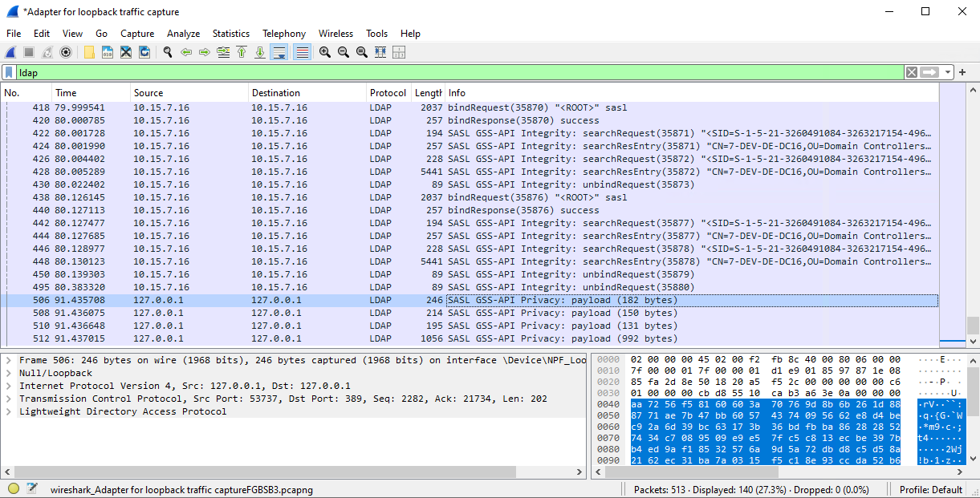Go forward in packet history
Viewport: 980px width, 498px height.
coord(205,52)
